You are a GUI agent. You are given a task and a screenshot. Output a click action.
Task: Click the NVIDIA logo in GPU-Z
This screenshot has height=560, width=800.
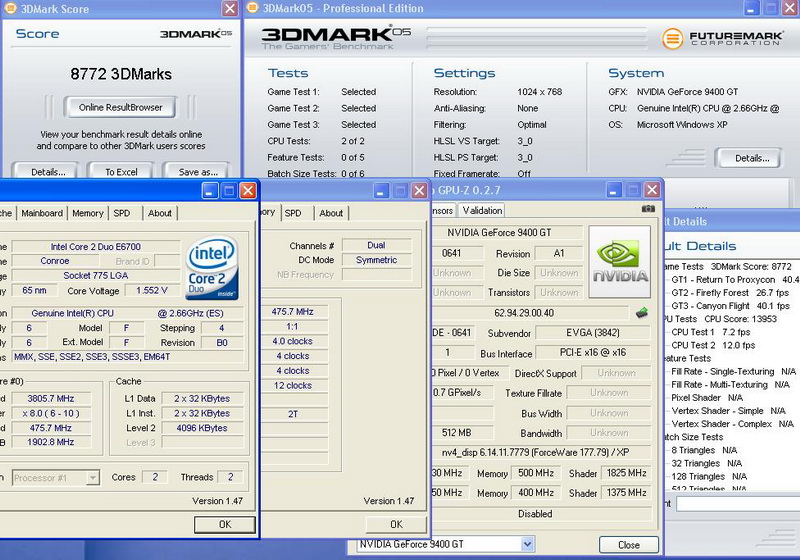point(620,262)
